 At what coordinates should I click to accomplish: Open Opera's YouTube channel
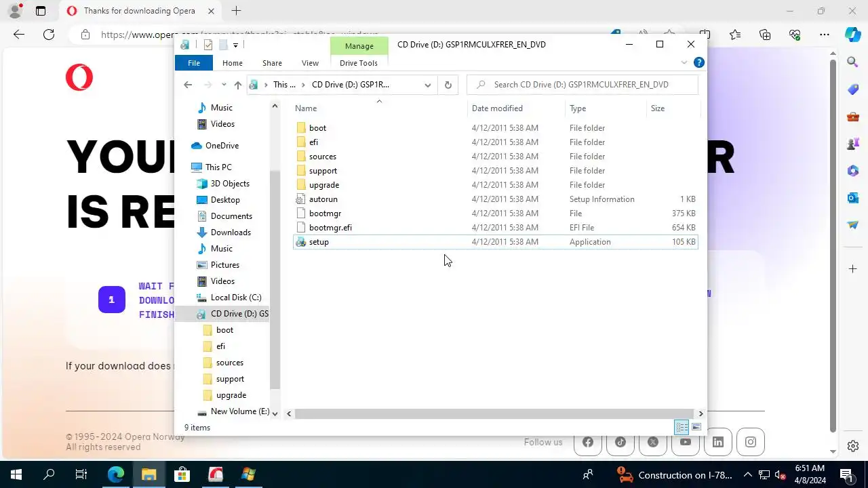tap(686, 442)
